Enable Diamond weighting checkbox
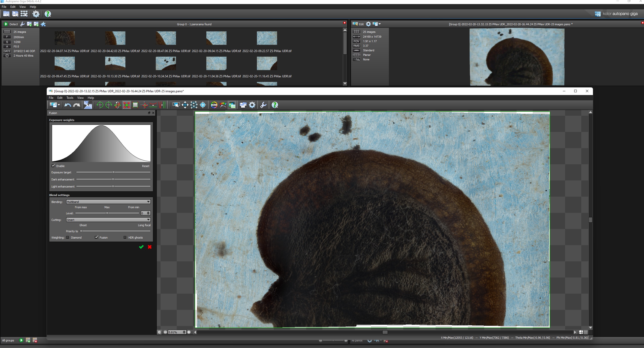Screen dimensions: 644x348 click(x=68, y=238)
